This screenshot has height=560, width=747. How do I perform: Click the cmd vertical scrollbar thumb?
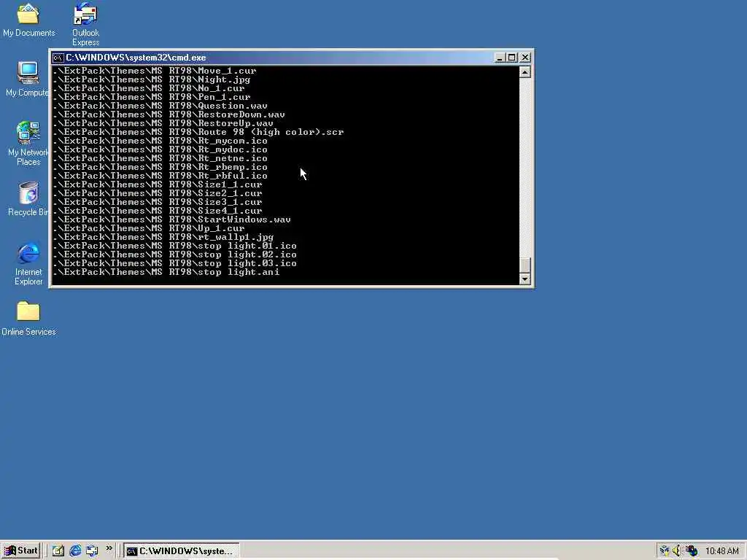[x=525, y=265]
